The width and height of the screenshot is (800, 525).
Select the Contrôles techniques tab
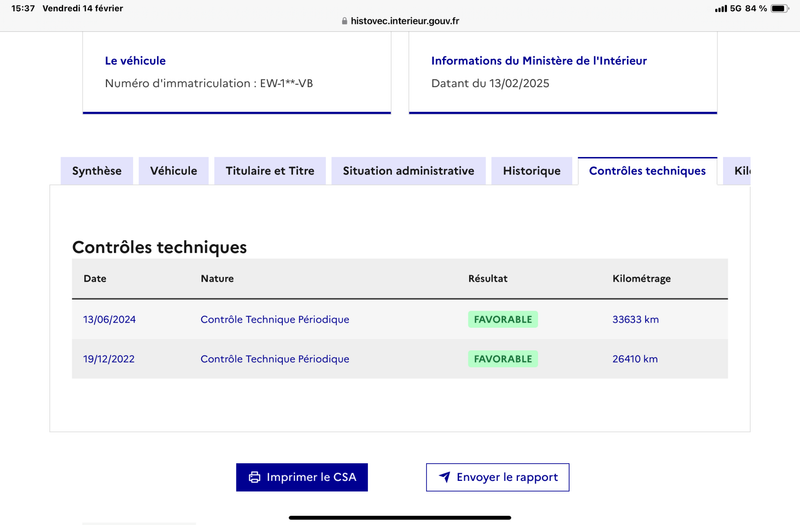pyautogui.click(x=647, y=171)
